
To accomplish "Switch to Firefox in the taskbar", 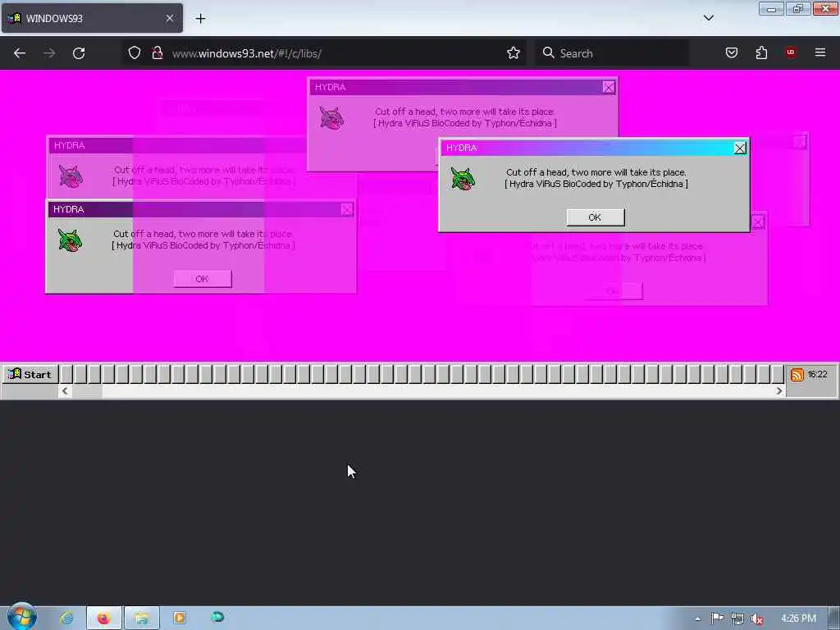I will point(104,619).
